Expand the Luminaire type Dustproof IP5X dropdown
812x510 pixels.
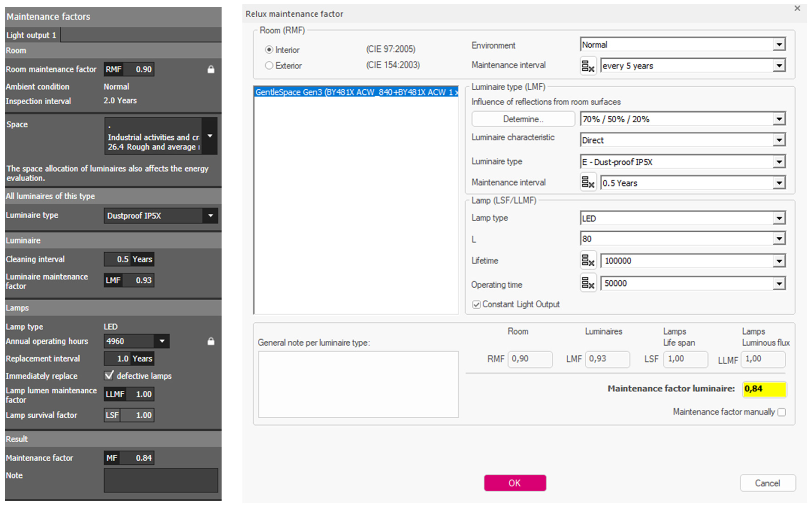210,216
